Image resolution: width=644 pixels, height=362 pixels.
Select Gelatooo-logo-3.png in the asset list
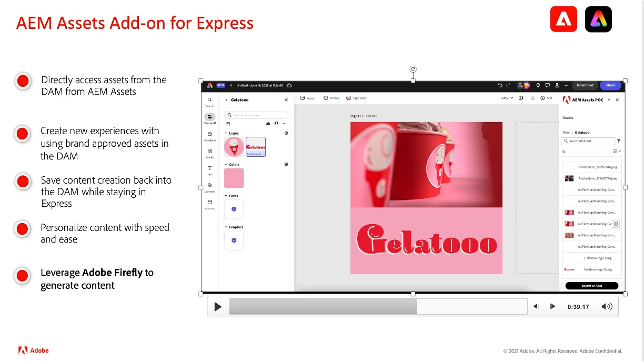(592, 269)
